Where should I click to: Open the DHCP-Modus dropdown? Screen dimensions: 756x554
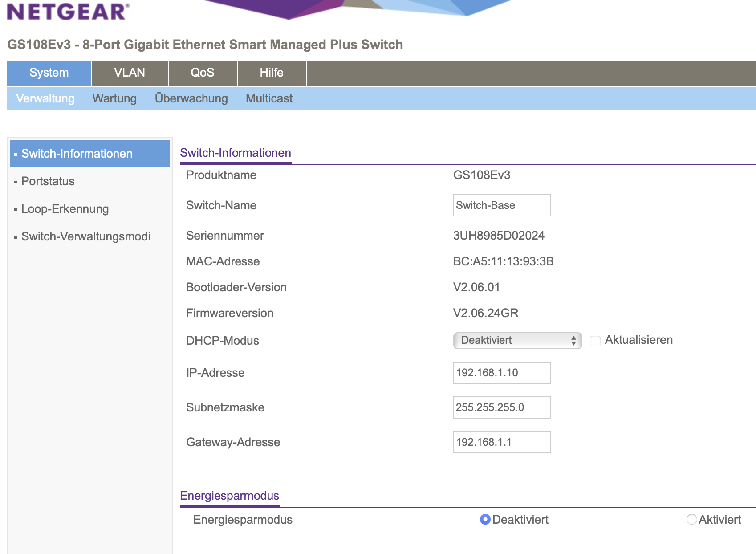(x=517, y=341)
